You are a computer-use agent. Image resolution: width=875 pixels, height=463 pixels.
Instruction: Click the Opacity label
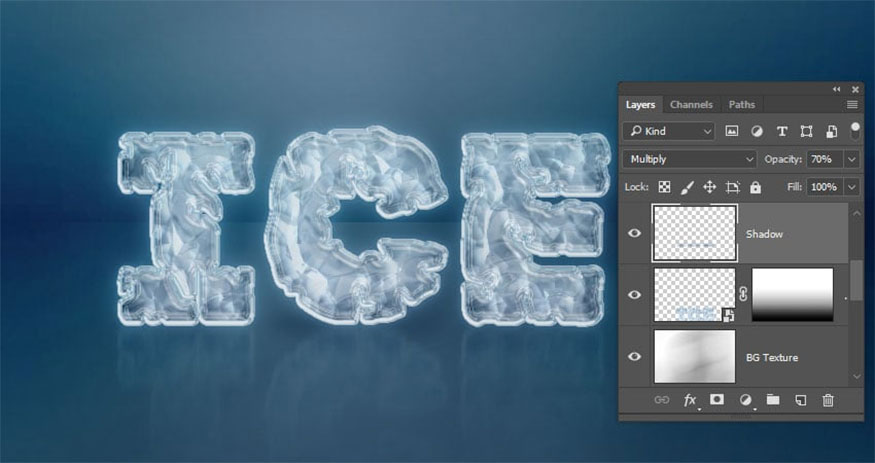tap(783, 159)
